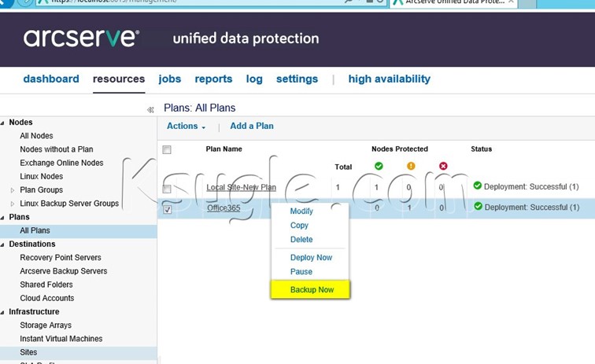Click Office365 Deployment: Successful status
The width and height of the screenshot is (595, 364).
coord(532,208)
